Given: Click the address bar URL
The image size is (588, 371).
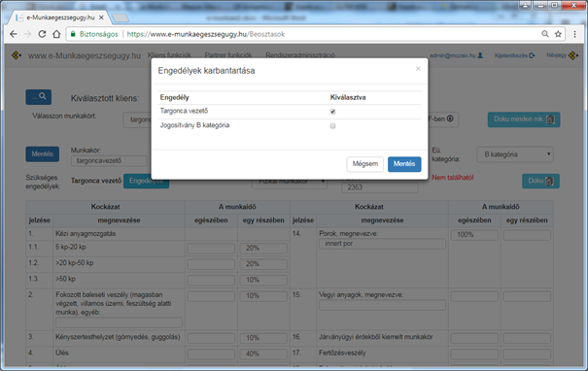Looking at the screenshot, I should (206, 34).
